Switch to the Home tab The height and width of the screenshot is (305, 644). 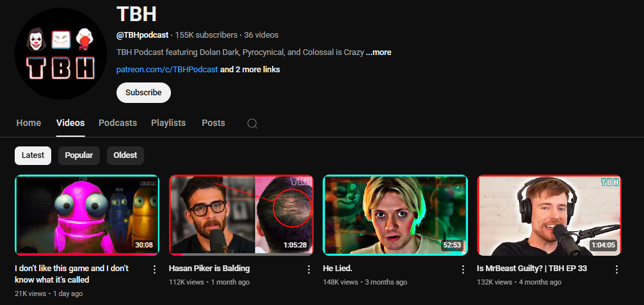(29, 123)
